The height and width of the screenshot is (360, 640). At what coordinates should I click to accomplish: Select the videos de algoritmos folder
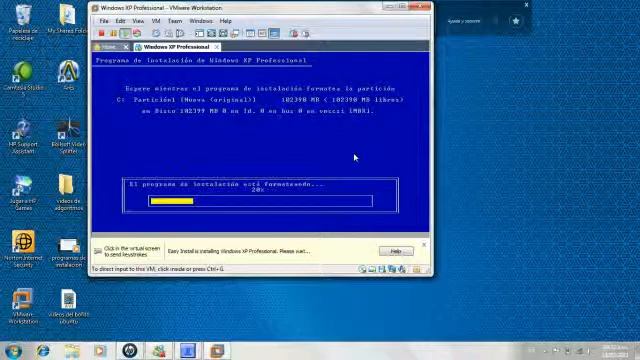[x=68, y=193]
